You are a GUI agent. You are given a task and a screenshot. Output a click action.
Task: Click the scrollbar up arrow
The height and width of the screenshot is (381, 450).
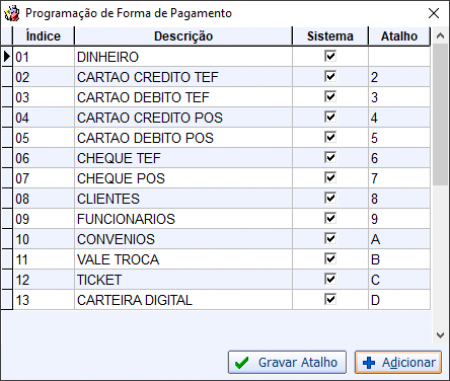(x=440, y=36)
